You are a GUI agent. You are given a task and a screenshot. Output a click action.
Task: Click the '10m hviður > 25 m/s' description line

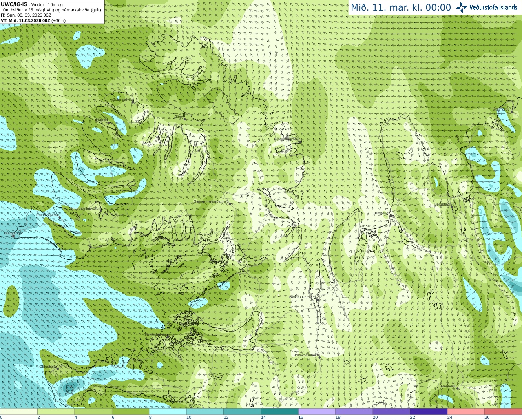click(51, 10)
